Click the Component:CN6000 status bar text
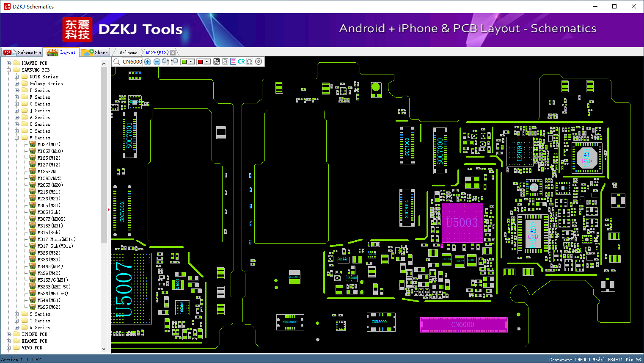 point(570,360)
